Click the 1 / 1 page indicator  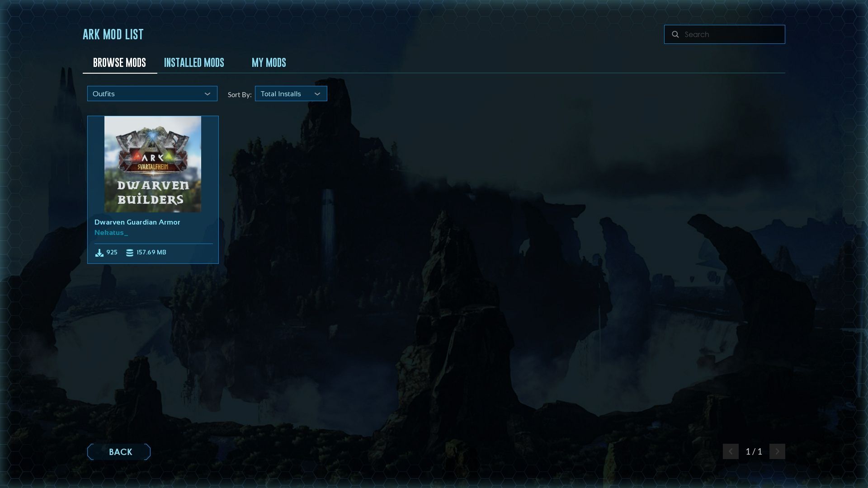coord(754,451)
